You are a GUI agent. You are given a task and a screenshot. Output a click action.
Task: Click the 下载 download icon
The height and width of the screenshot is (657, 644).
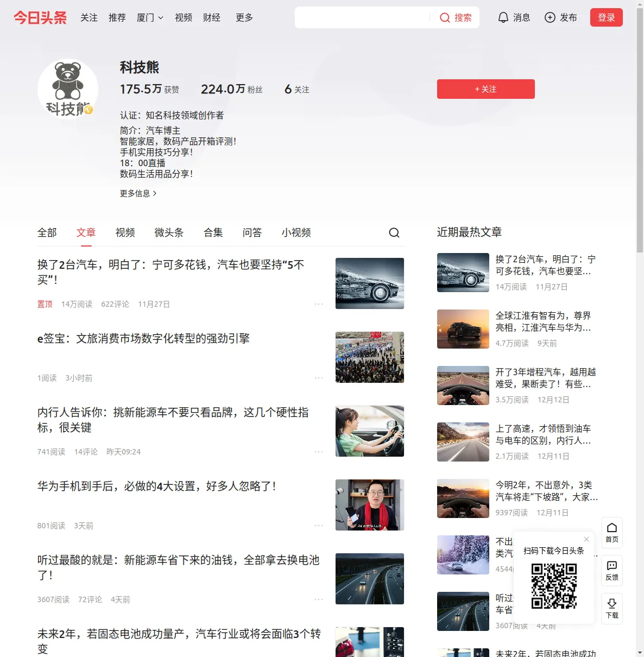coord(612,609)
